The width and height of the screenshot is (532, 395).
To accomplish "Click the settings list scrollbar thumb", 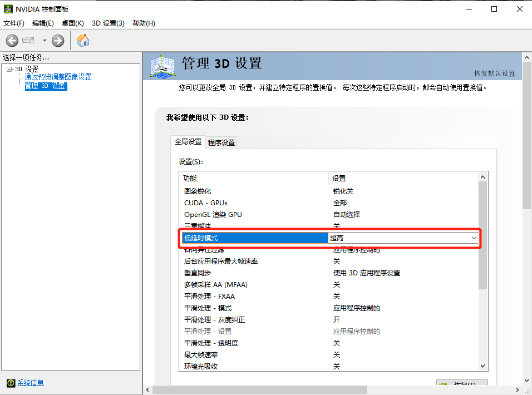I will (483, 235).
